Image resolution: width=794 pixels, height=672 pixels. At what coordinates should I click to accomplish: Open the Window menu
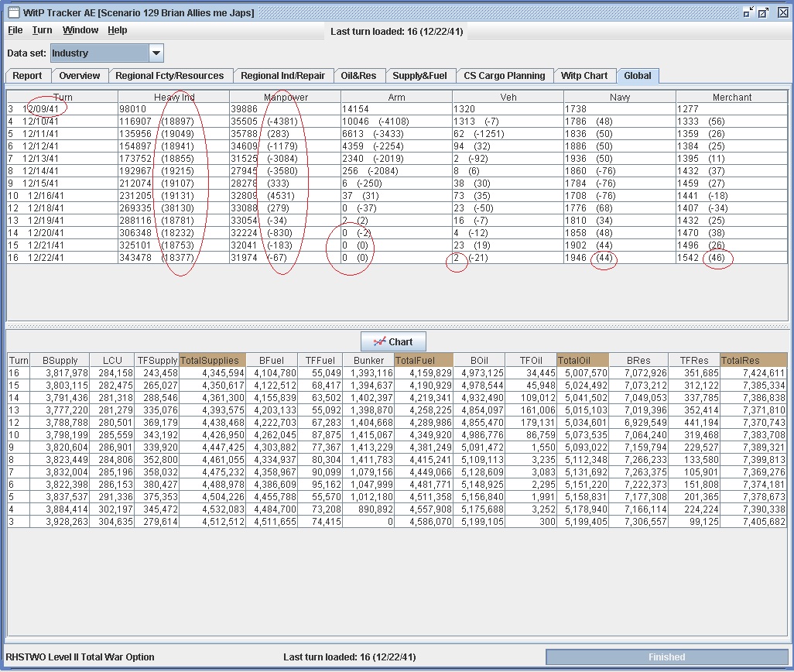click(x=80, y=30)
